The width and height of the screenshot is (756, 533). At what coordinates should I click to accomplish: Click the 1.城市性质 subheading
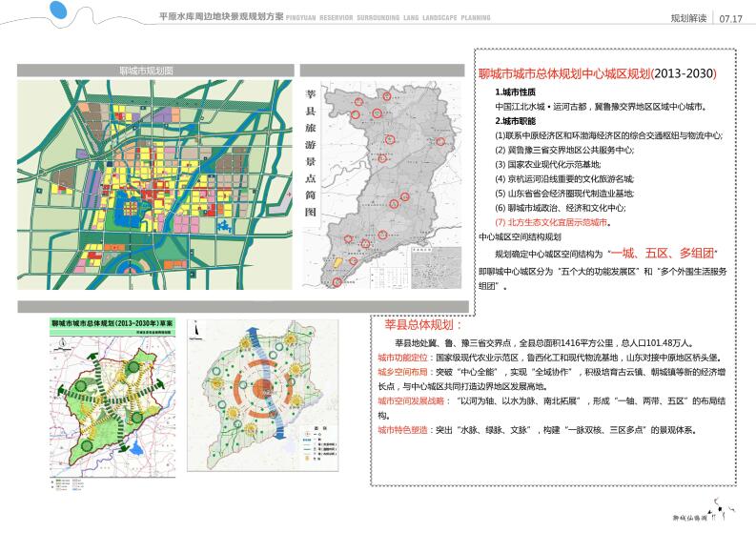point(515,92)
